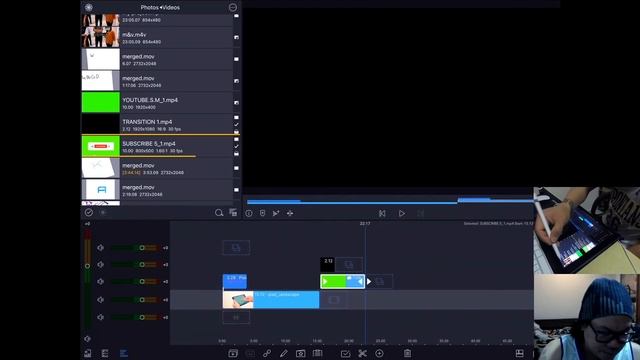640x360 pixels.
Task: Select merged.mov clip with 1:17:06 duration
Action: (157, 81)
